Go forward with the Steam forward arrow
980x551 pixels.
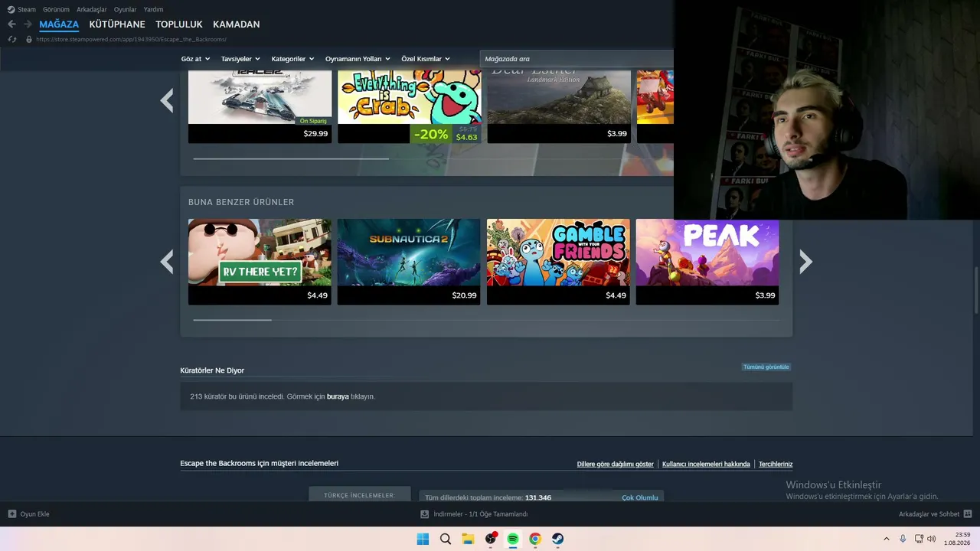[x=28, y=24]
